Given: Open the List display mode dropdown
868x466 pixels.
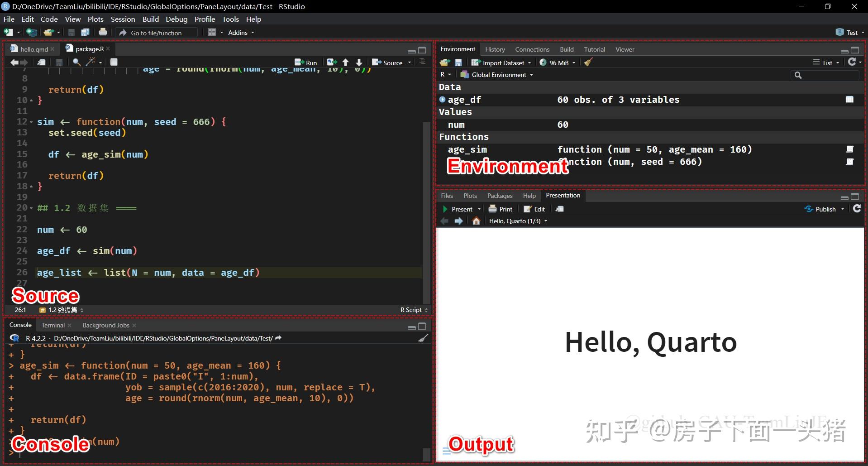Looking at the screenshot, I should 827,62.
